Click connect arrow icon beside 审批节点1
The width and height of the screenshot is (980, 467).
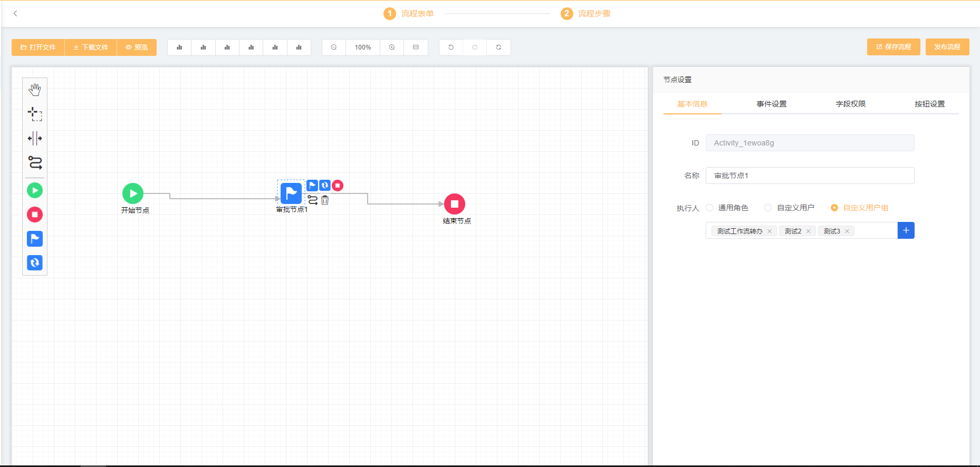313,200
